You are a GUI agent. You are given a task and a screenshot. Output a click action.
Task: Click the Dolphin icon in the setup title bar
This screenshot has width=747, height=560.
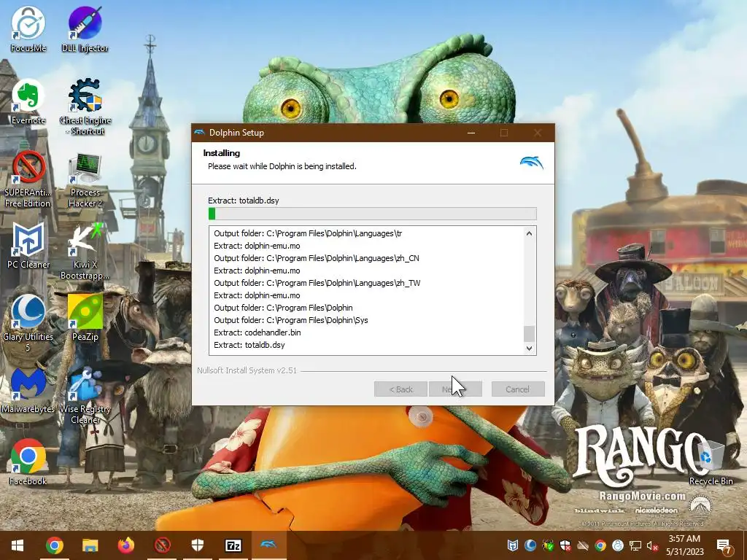200,133
